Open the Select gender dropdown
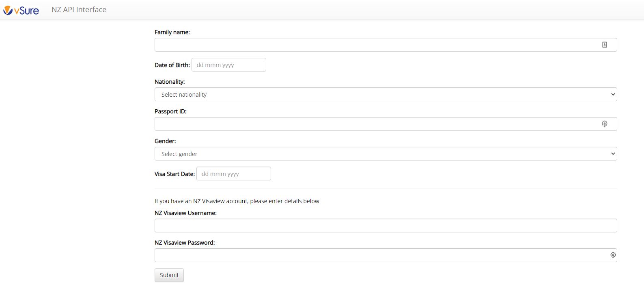The image size is (644, 295). [386, 154]
